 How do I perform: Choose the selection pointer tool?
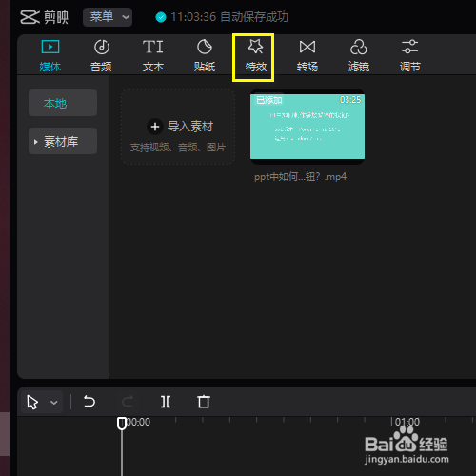point(32,403)
